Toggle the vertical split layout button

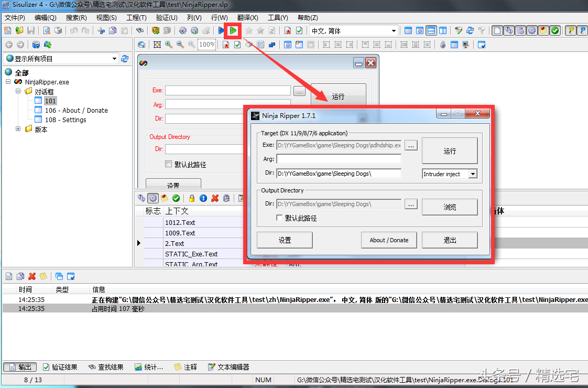pyautogui.click(x=443, y=31)
